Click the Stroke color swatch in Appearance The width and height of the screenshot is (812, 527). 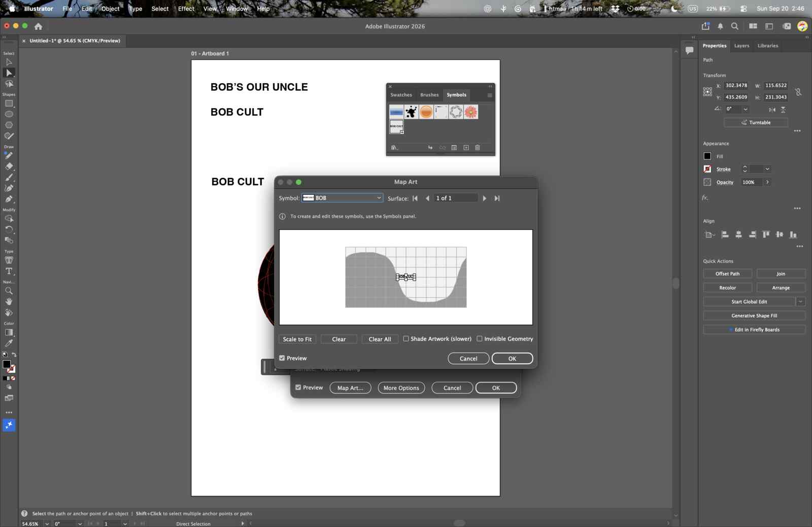pyautogui.click(x=707, y=169)
